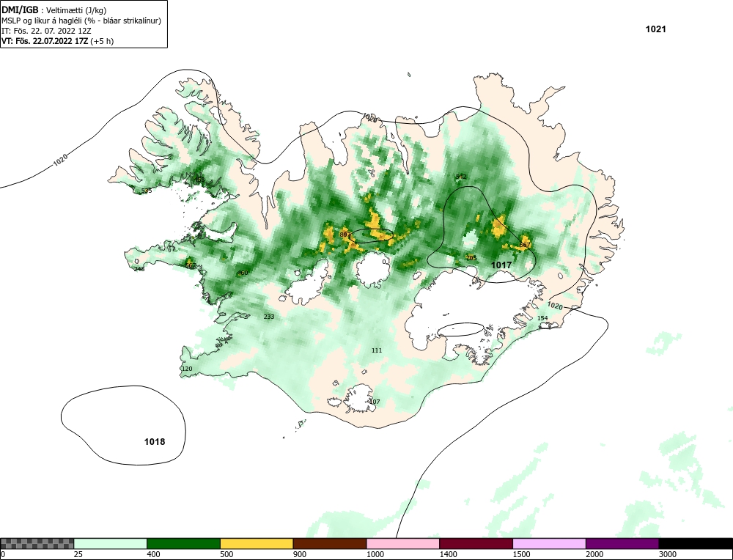
Task: Click the legend tick label 1000
Action: click(375, 554)
